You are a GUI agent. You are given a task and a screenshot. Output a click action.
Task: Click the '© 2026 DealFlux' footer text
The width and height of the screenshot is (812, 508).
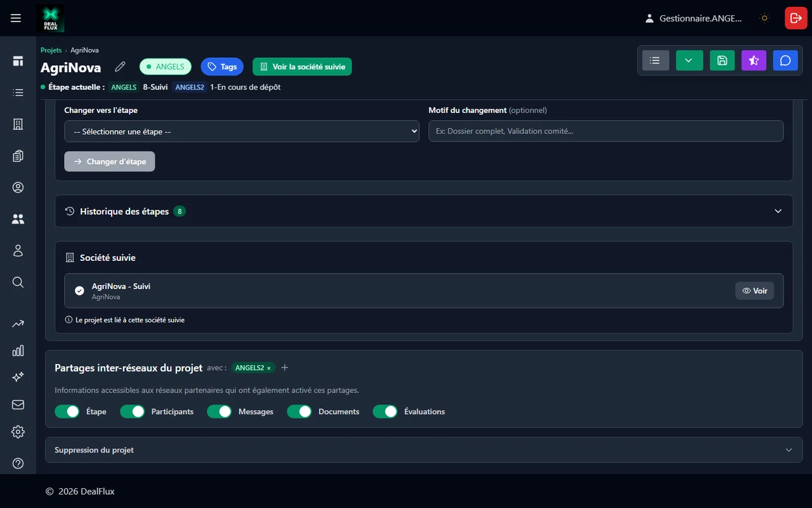pos(80,491)
